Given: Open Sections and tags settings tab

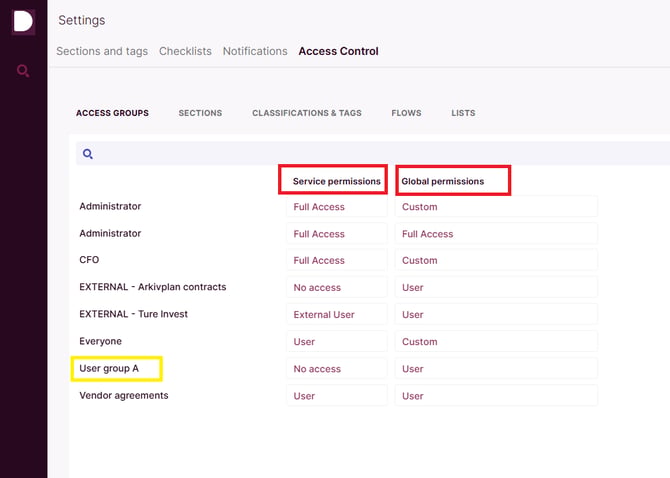Looking at the screenshot, I should 102,51.
